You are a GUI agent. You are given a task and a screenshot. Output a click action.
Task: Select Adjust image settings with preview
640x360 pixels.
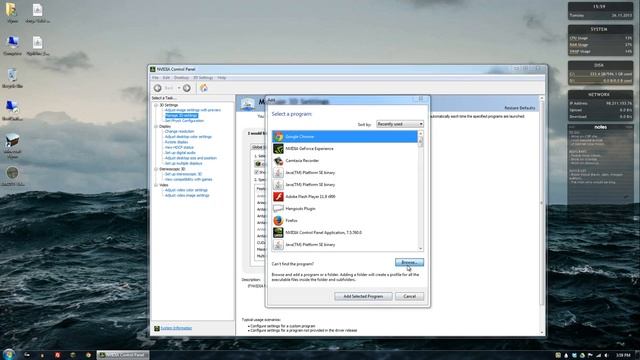[x=193, y=110]
